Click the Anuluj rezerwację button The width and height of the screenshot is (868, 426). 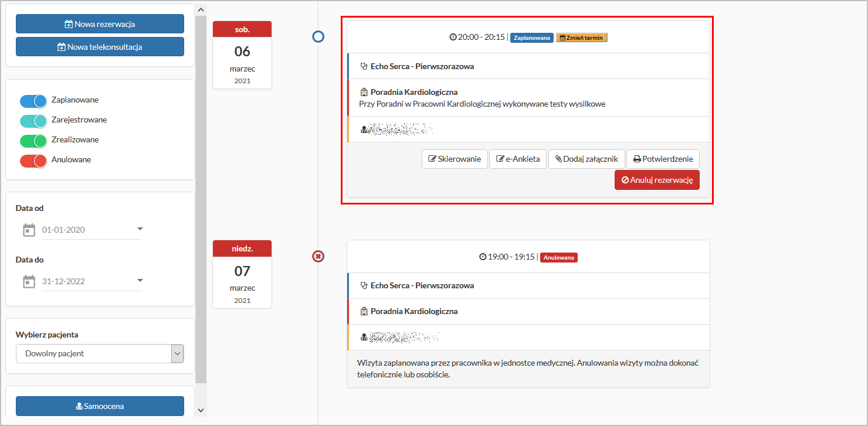tap(657, 180)
